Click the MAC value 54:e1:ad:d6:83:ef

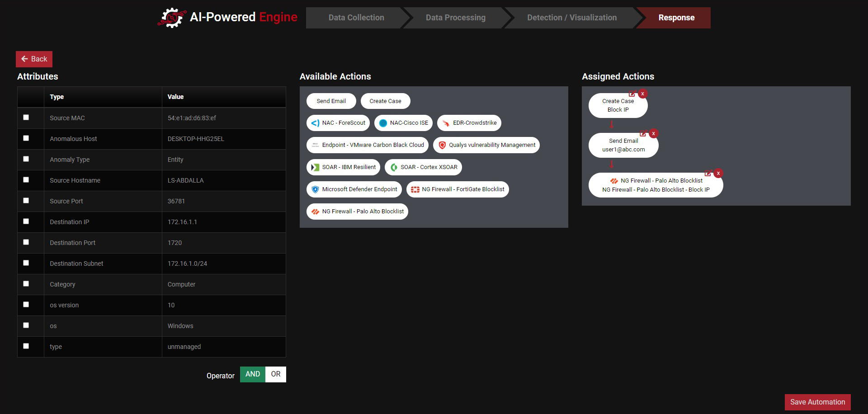[x=192, y=118]
